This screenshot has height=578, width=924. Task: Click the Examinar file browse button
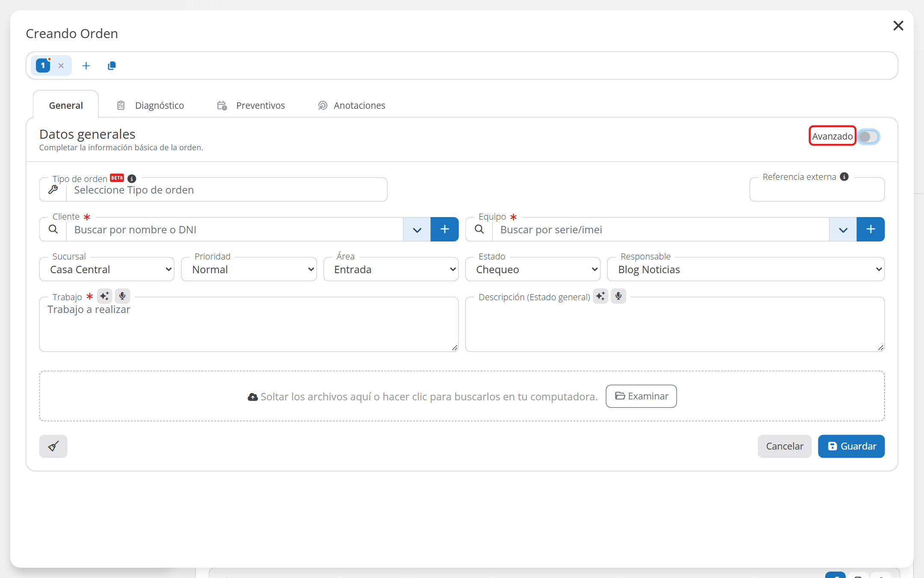[x=641, y=396]
